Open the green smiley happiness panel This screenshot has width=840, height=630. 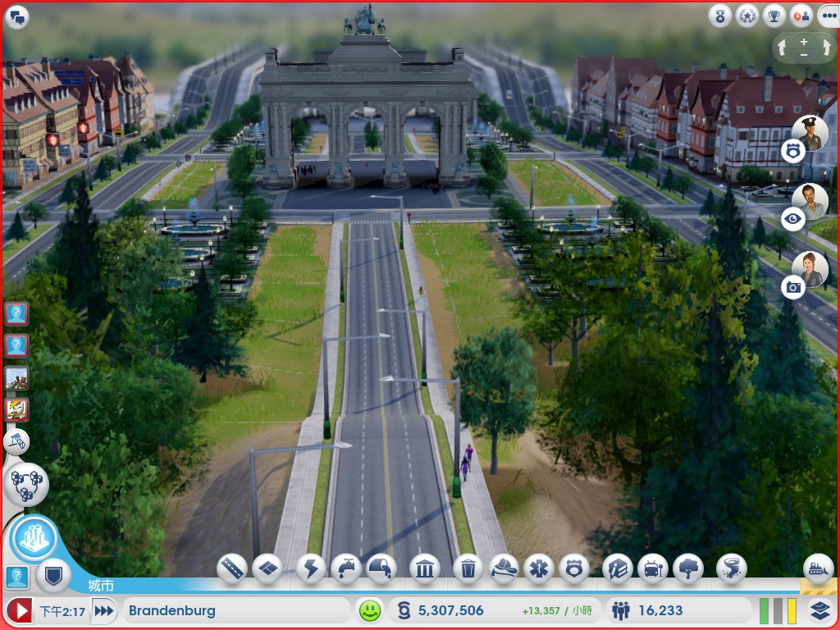coord(370,610)
